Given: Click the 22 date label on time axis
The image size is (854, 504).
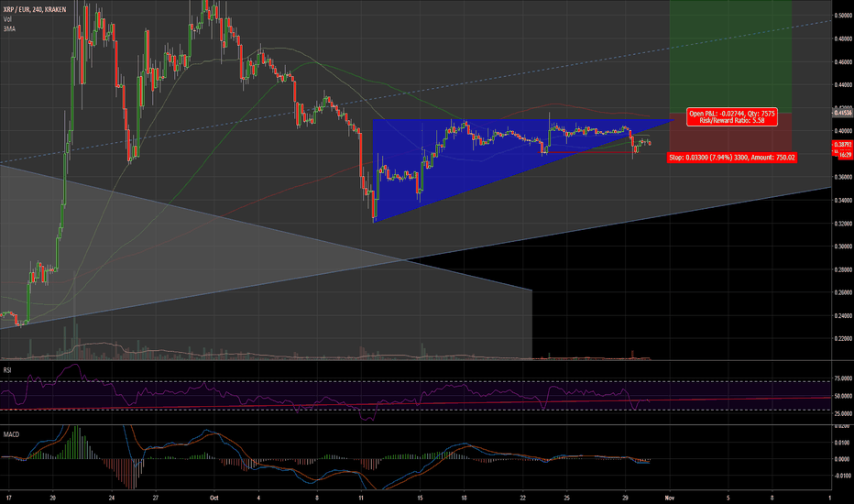Looking at the screenshot, I should (x=523, y=498).
